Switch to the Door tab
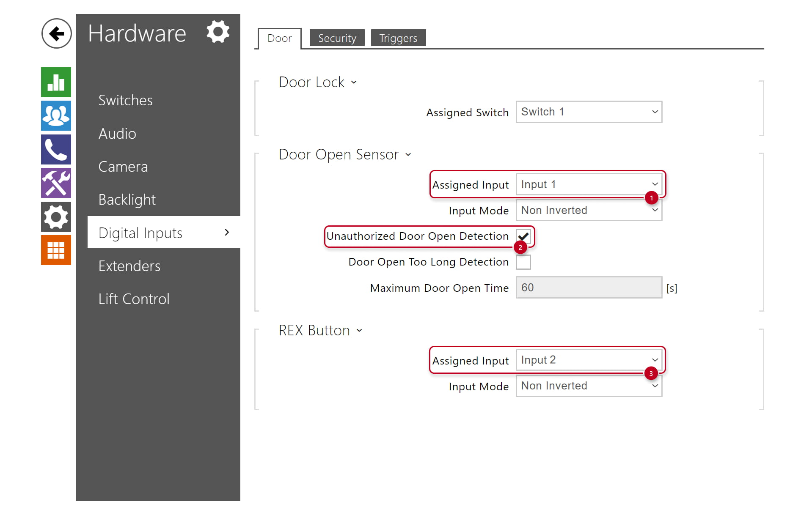Image resolution: width=812 pixels, height=507 pixels. click(x=279, y=38)
